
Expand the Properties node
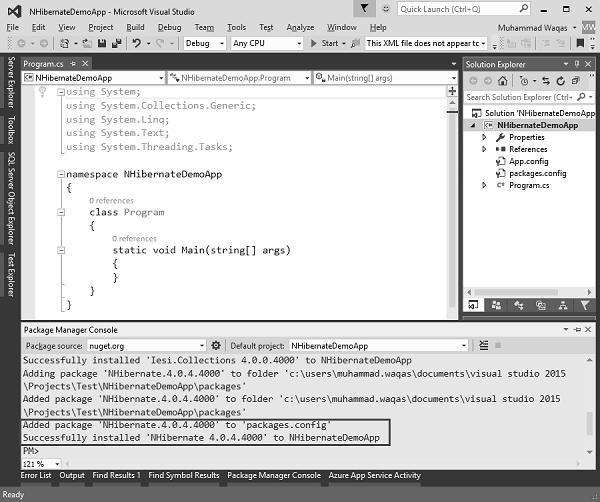[x=484, y=137]
